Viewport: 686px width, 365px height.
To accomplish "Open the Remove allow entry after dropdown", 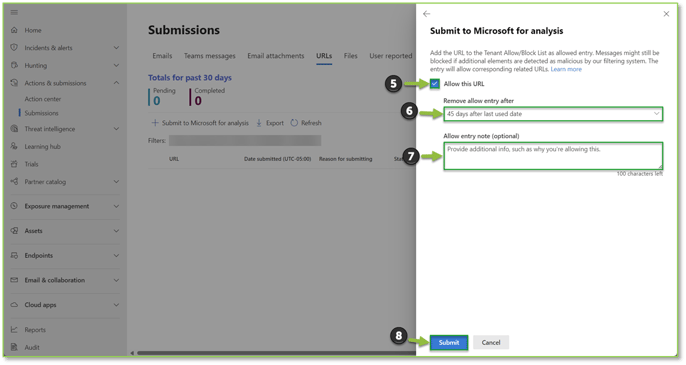I will coord(553,114).
